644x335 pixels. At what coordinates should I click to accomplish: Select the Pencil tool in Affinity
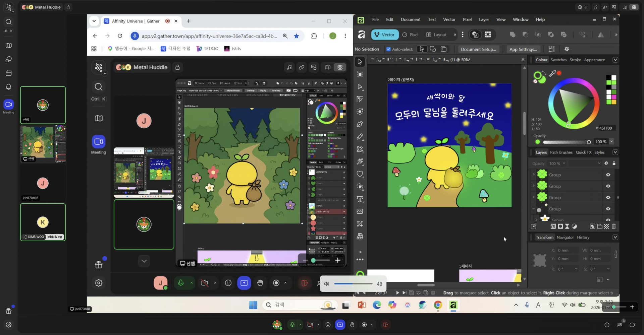pos(360,137)
